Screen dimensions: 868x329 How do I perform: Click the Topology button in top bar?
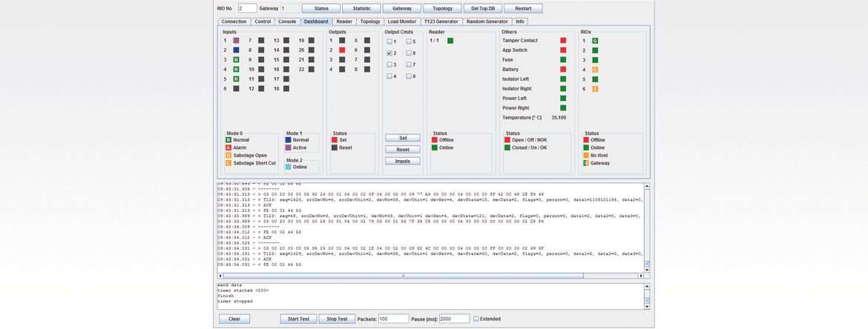tap(442, 8)
